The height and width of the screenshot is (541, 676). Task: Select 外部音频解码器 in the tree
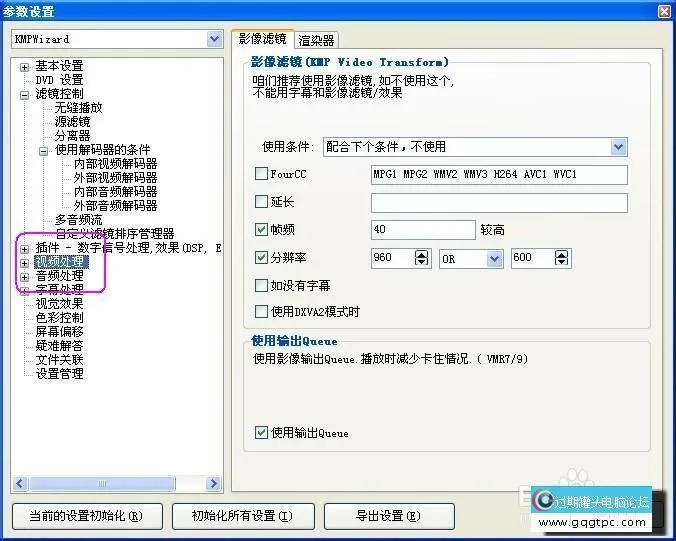coord(116,206)
